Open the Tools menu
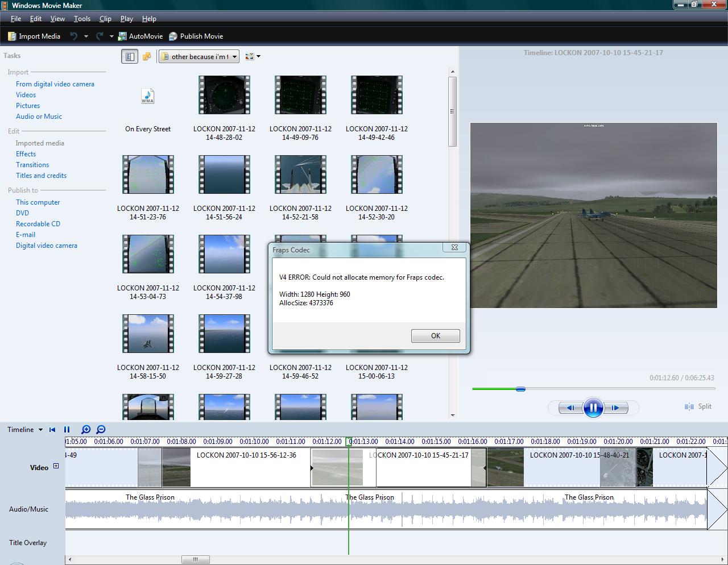The image size is (728, 565). pyautogui.click(x=82, y=18)
